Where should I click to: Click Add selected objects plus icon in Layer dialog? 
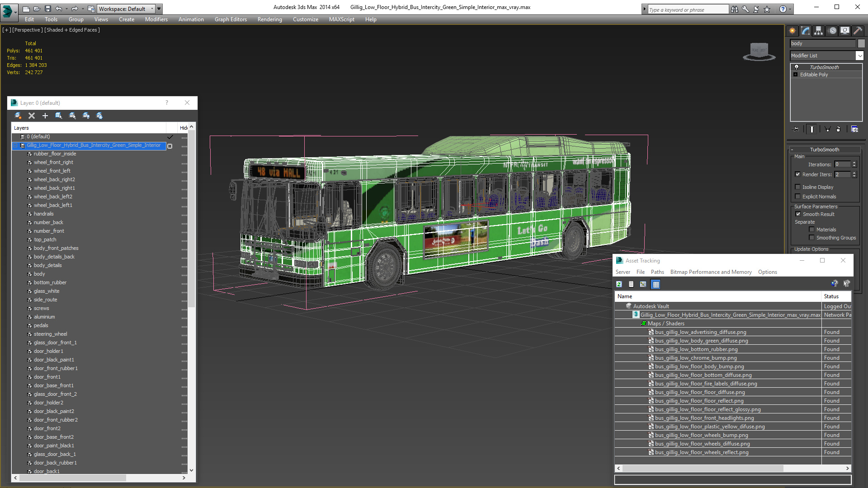(45, 116)
